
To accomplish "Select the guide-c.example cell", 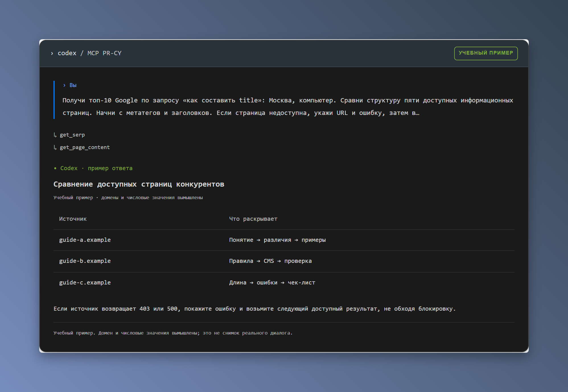I will pos(85,282).
